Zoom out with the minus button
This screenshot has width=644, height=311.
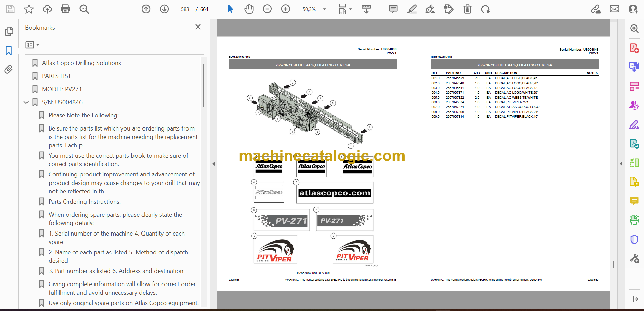pyautogui.click(x=267, y=9)
